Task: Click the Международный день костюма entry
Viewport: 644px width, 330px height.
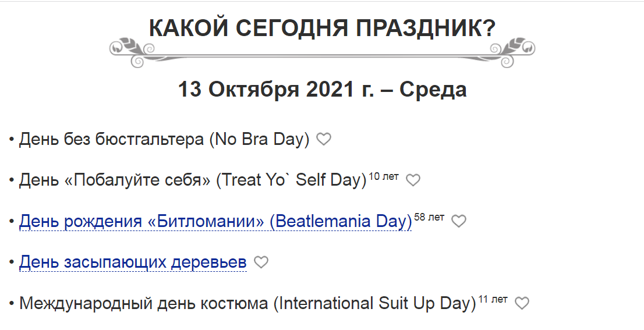Action: [247, 303]
